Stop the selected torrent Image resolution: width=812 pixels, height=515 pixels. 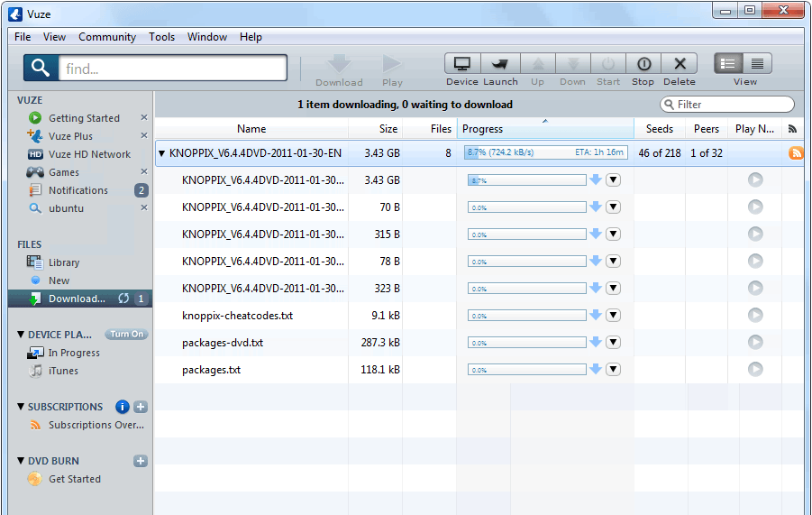(x=643, y=64)
